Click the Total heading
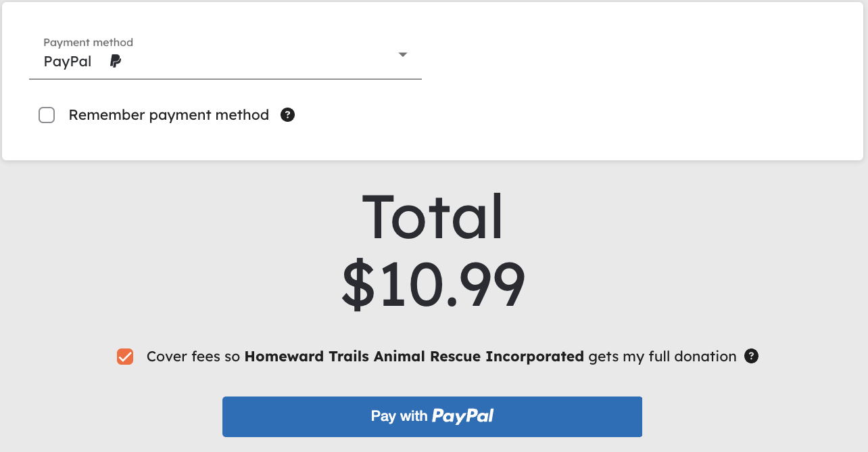This screenshot has height=452, width=868. [433, 217]
